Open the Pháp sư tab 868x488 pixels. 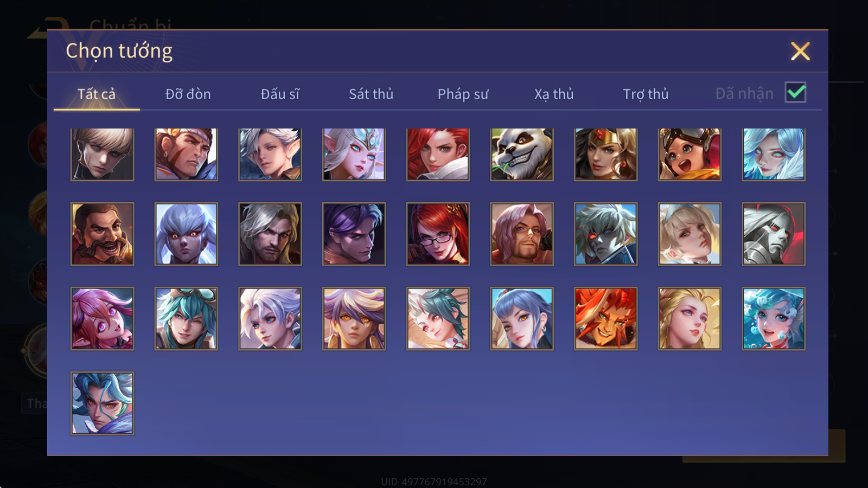click(x=463, y=94)
